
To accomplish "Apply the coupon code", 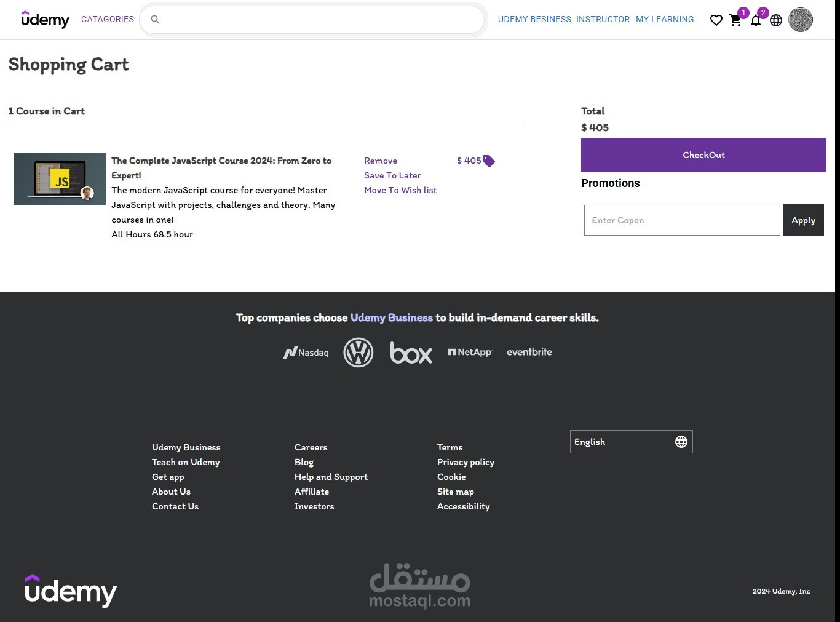I will coord(803,220).
